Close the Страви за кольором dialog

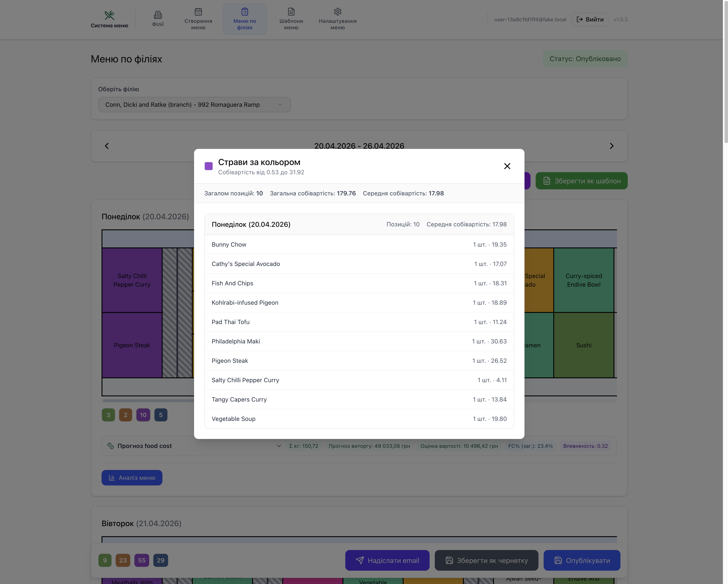point(507,166)
